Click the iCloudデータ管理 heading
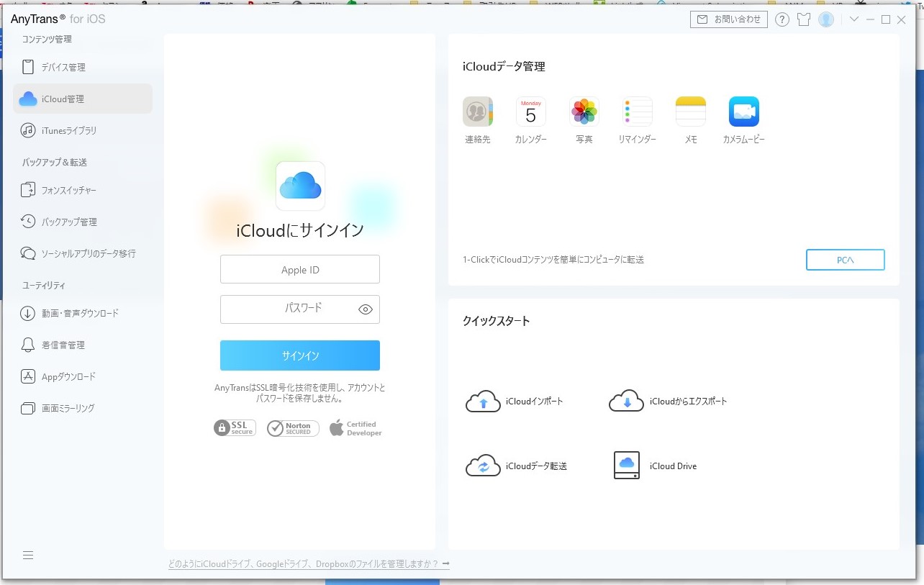Screen dimensions: 924x585 (504, 66)
